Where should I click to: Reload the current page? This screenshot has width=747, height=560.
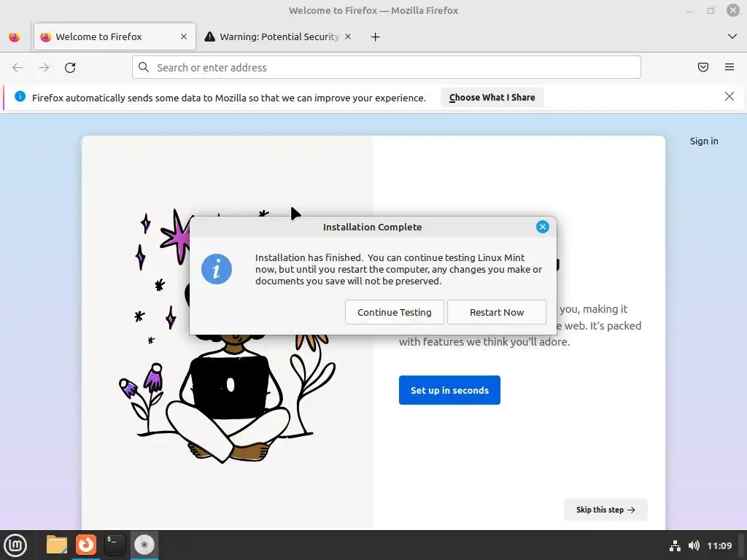[70, 68]
